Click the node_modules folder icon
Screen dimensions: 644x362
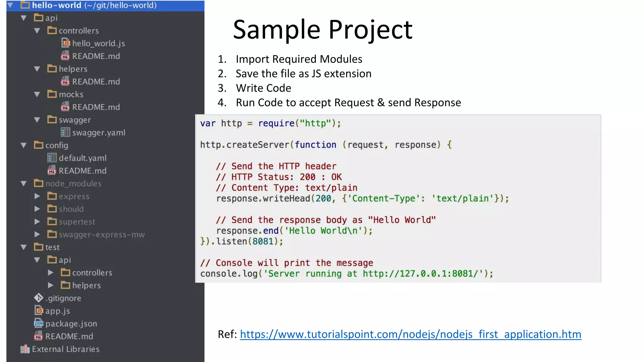[39, 183]
